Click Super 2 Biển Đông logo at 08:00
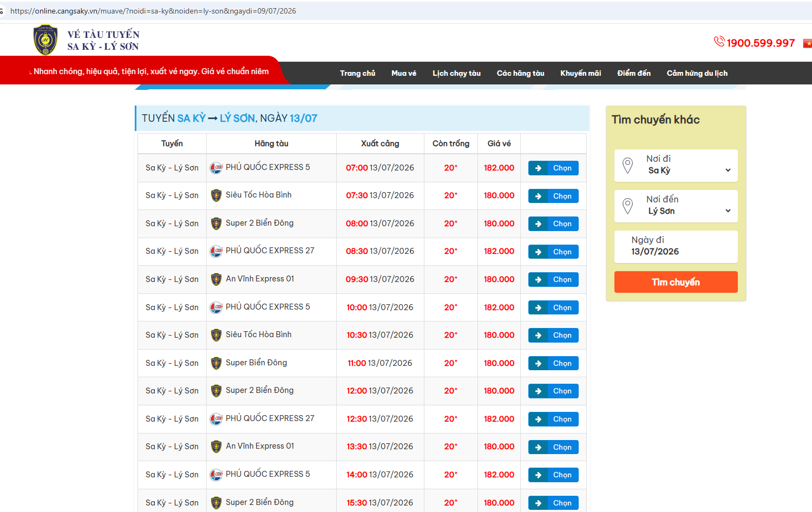The image size is (812, 512). 216,224
